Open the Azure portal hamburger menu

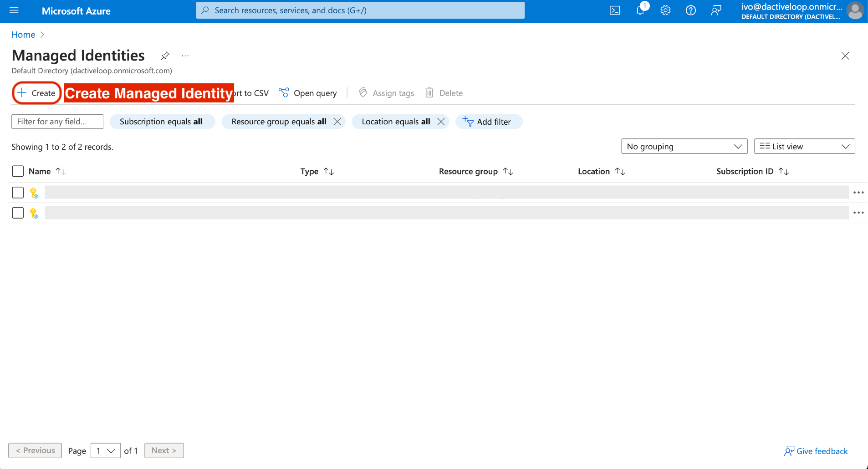coord(14,10)
